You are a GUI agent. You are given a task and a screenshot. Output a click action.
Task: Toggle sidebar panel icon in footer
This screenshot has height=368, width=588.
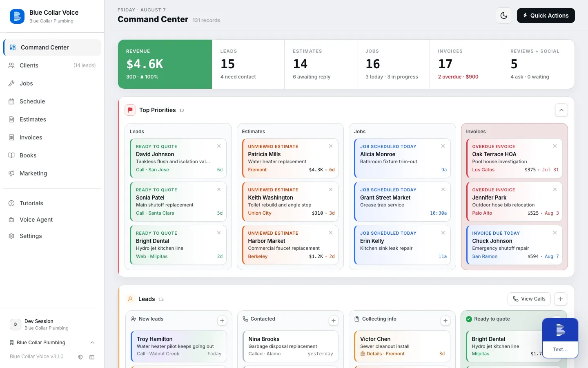pos(92,357)
